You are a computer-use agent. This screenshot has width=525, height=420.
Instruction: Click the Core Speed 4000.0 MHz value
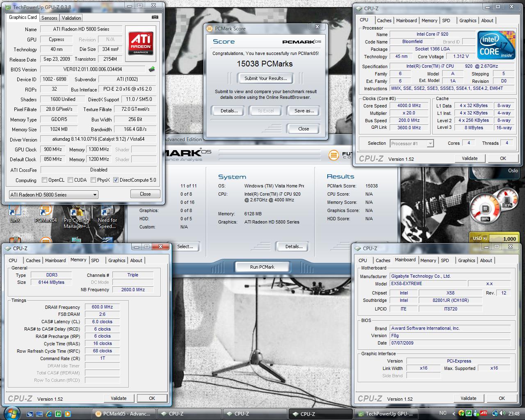[409, 106]
